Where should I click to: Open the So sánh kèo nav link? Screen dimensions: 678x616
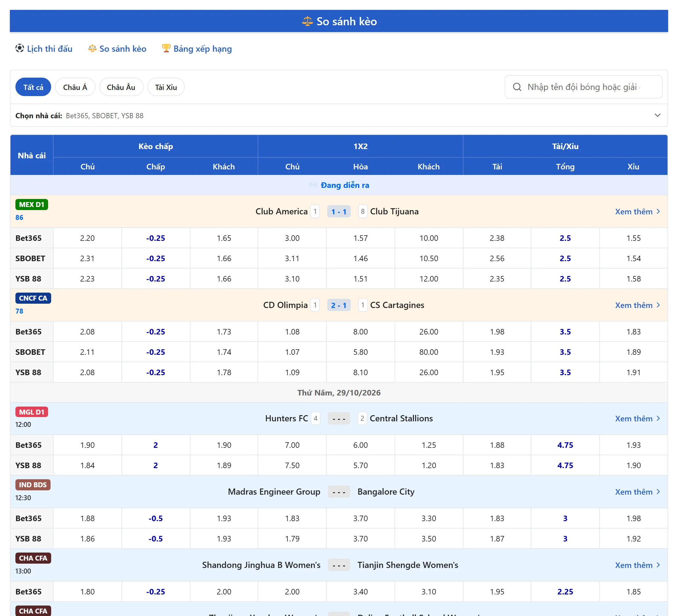[123, 49]
